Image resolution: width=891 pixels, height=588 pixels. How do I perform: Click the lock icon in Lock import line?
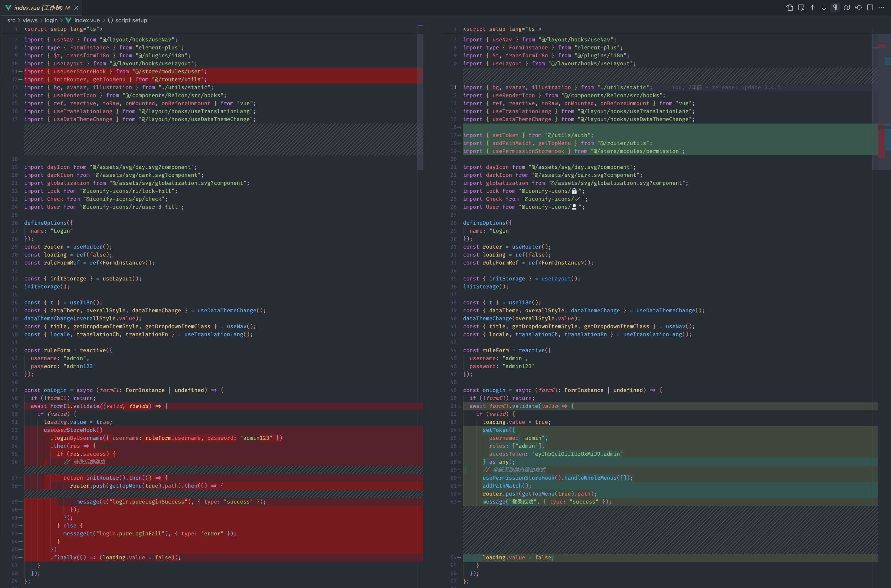574,191
